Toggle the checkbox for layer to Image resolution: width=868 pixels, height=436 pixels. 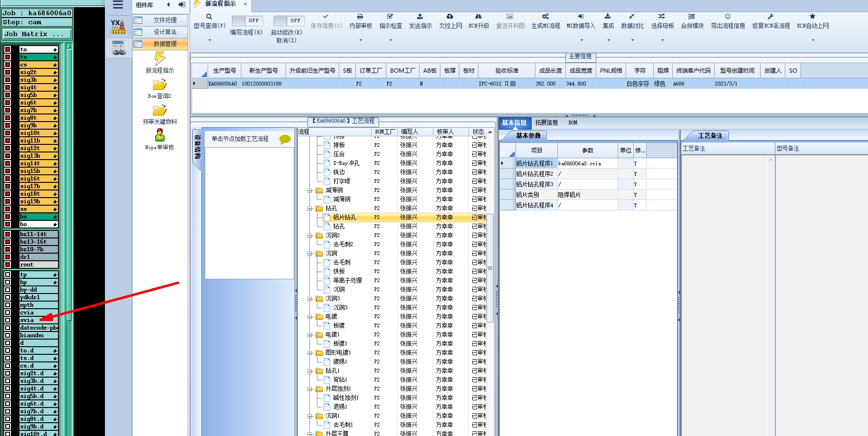(8, 49)
